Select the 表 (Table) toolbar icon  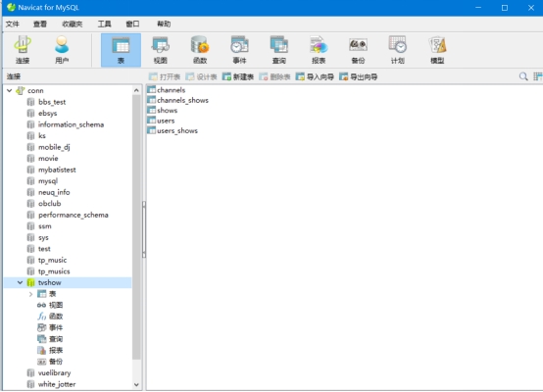[x=121, y=50]
